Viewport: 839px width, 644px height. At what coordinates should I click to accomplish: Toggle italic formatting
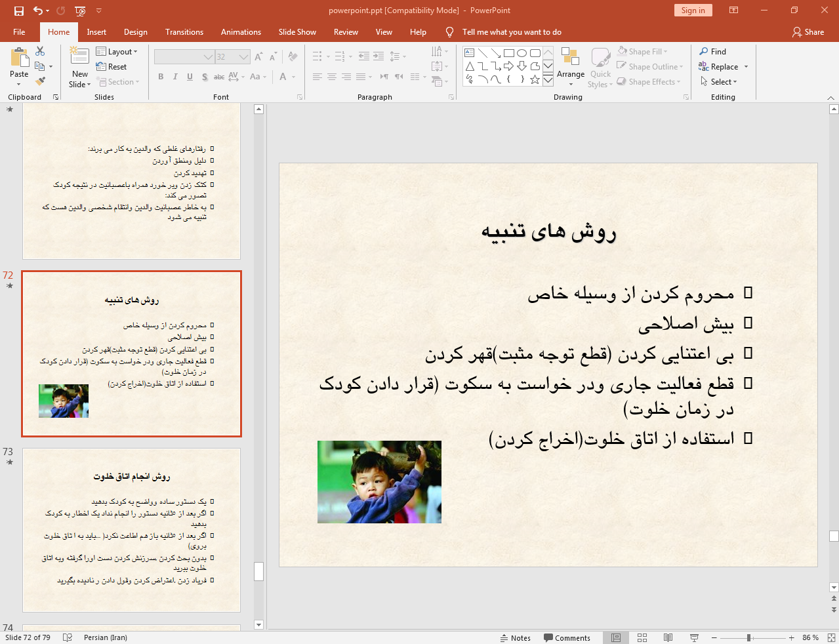click(x=175, y=77)
